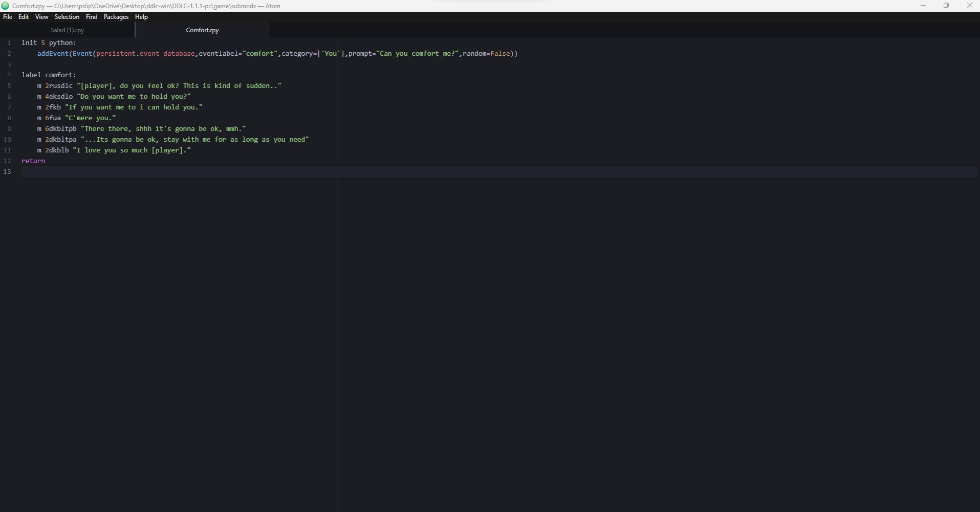
Task: Open the Find menu
Action: pyautogui.click(x=91, y=17)
